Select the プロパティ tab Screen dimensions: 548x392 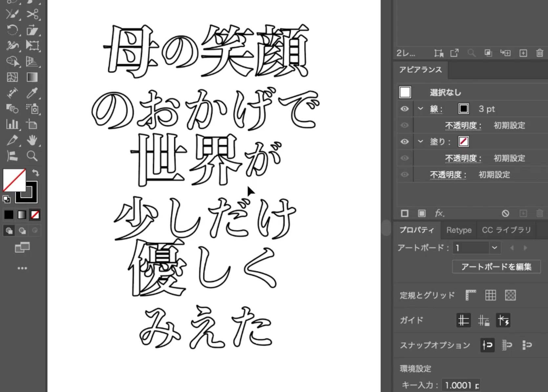[417, 230]
